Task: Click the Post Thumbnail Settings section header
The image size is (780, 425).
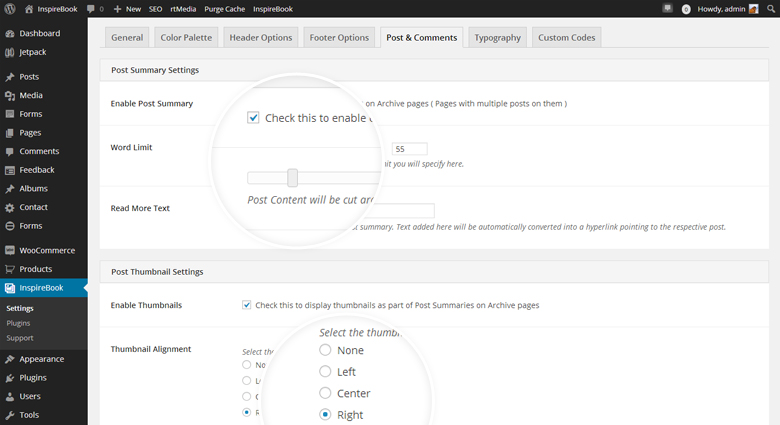Action: pyautogui.click(x=434, y=272)
